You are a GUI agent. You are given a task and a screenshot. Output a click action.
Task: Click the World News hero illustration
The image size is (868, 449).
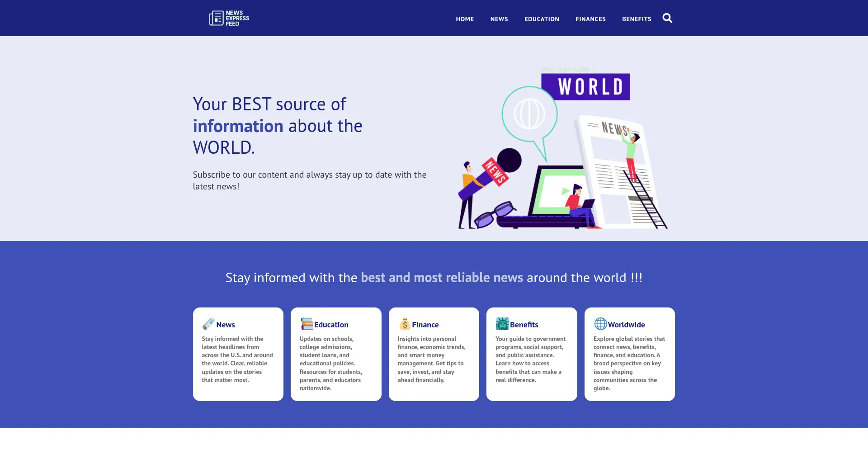coord(563,149)
